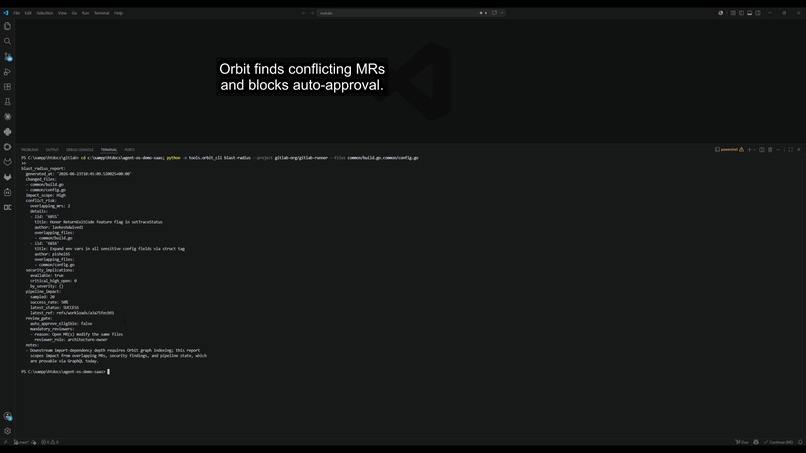Click the terminal warning triangle icon
The height and width of the screenshot is (453, 806).
[741, 150]
